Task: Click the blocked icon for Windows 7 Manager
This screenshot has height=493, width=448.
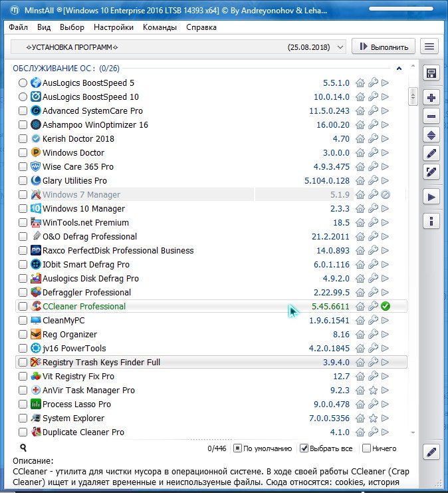Action: tap(385, 195)
